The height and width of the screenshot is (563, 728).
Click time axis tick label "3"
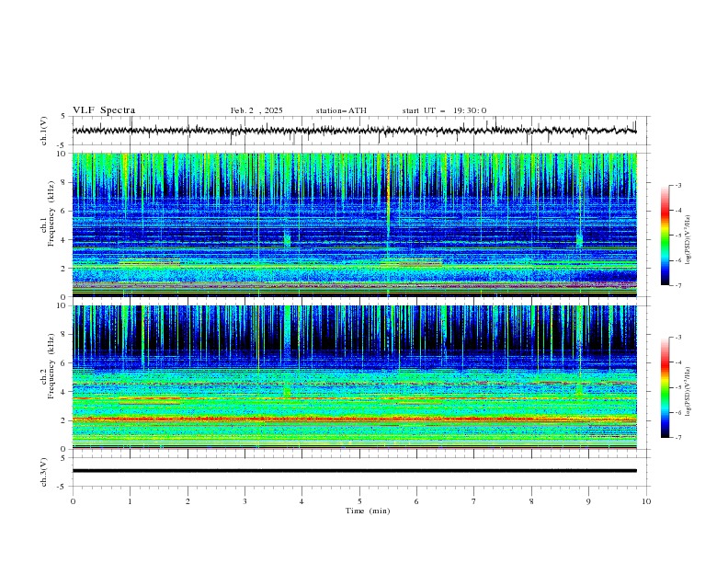tap(245, 501)
